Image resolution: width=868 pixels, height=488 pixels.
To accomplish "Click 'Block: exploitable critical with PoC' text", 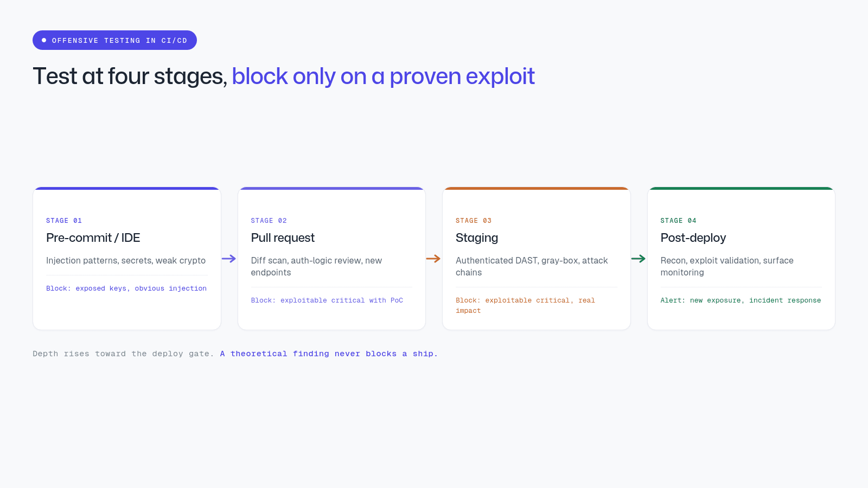I will pos(327,300).
